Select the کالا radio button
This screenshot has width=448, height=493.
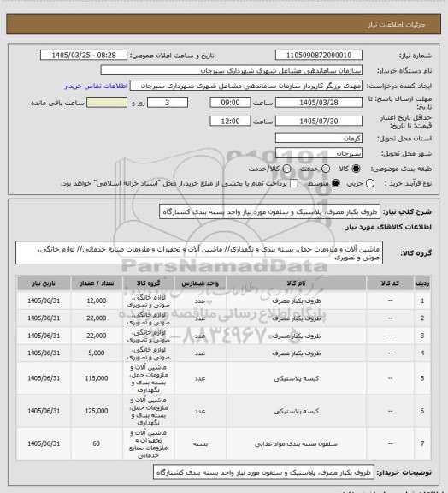point(356,169)
